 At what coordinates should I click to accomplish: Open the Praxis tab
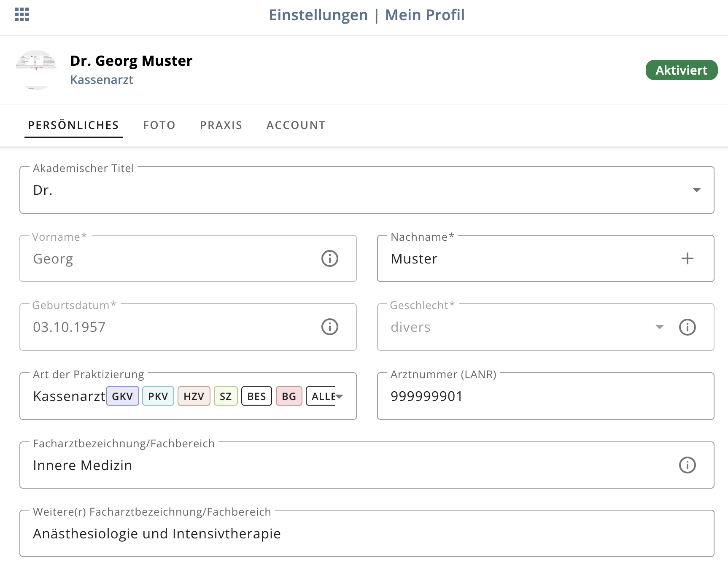[x=221, y=125]
